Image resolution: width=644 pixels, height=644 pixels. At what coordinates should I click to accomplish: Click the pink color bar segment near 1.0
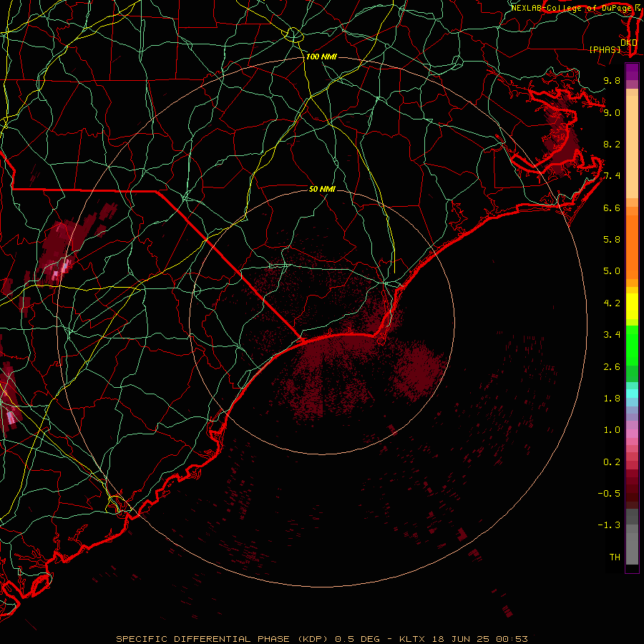tap(632, 433)
